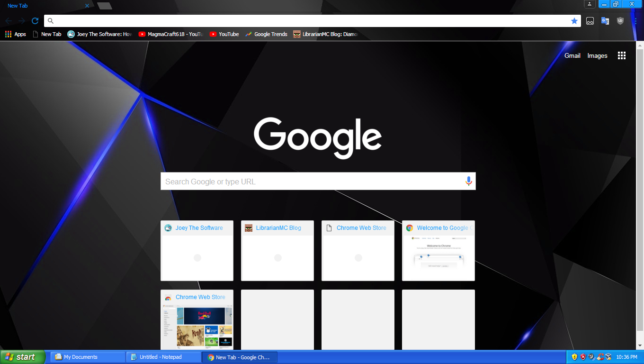Open Google Images

(597, 55)
